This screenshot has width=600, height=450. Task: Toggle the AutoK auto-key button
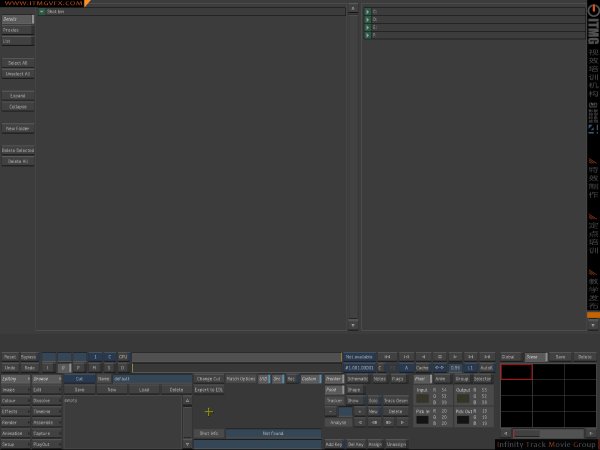(x=486, y=368)
